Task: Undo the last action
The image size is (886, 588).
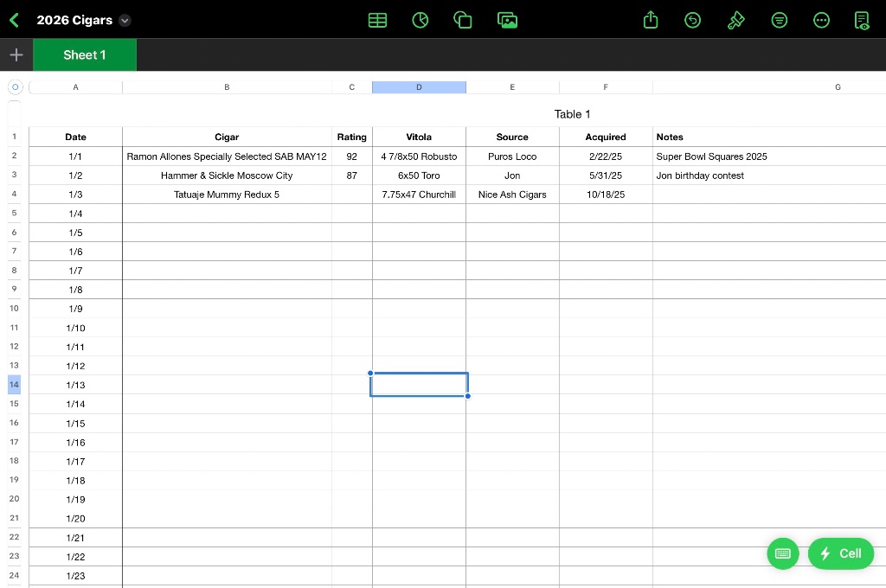Action: [693, 20]
